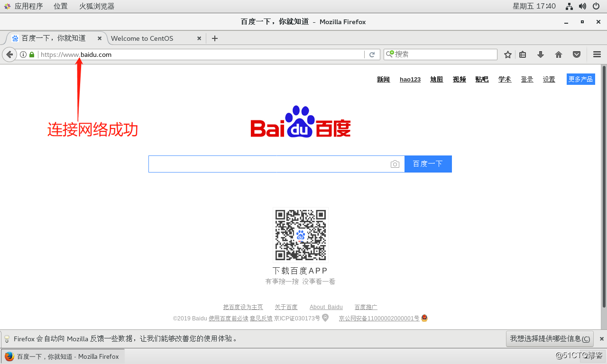Save page to Pocket icon
This screenshot has height=364, width=607.
click(577, 55)
